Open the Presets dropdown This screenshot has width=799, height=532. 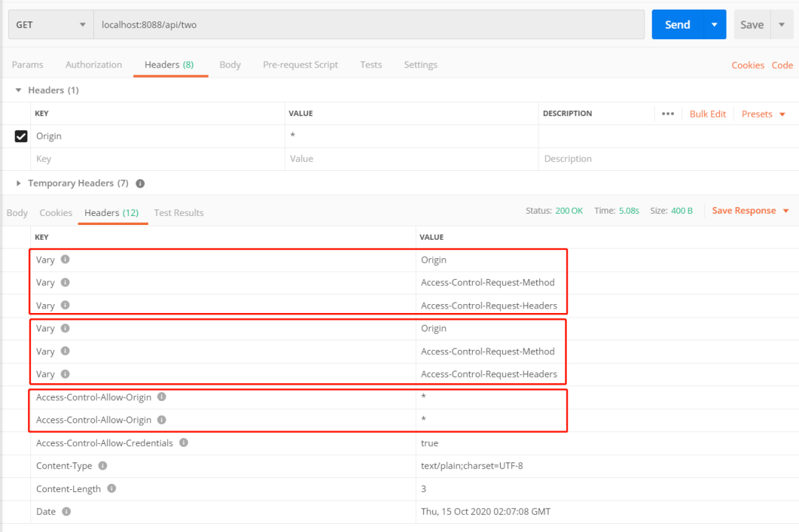coord(763,114)
